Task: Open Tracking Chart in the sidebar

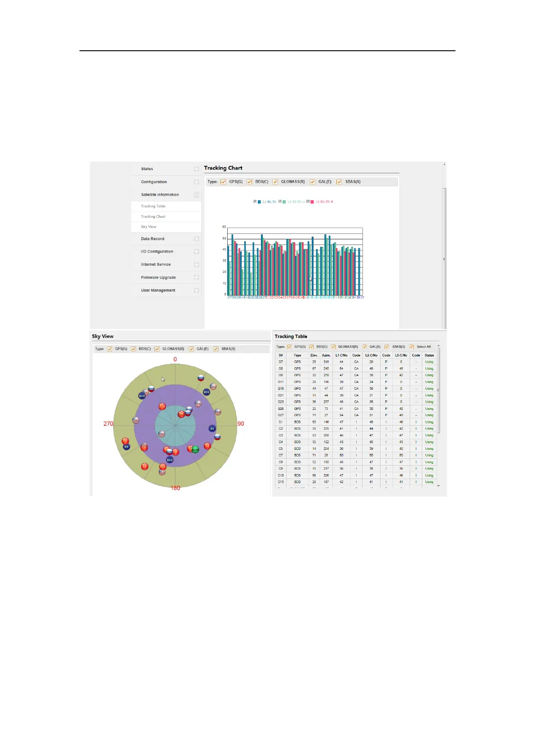Action: 153,216
